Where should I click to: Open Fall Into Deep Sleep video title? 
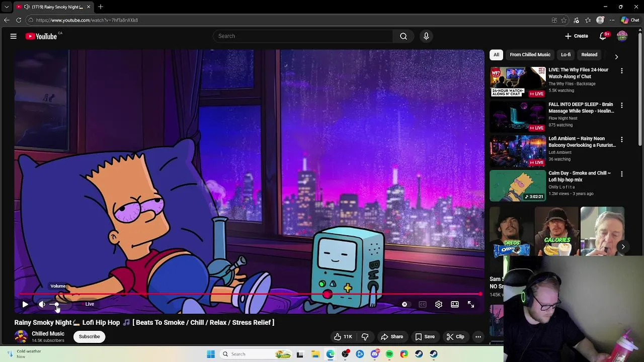[x=581, y=108]
